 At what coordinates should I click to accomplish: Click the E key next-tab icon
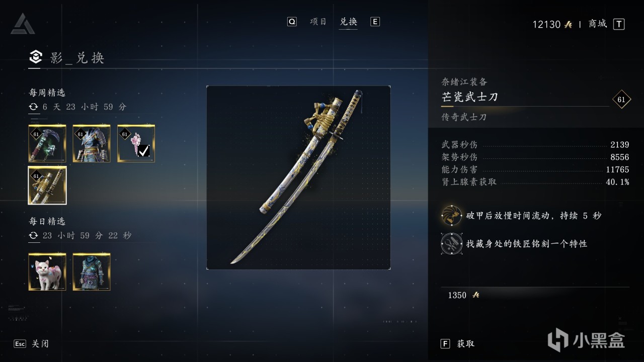pyautogui.click(x=375, y=22)
